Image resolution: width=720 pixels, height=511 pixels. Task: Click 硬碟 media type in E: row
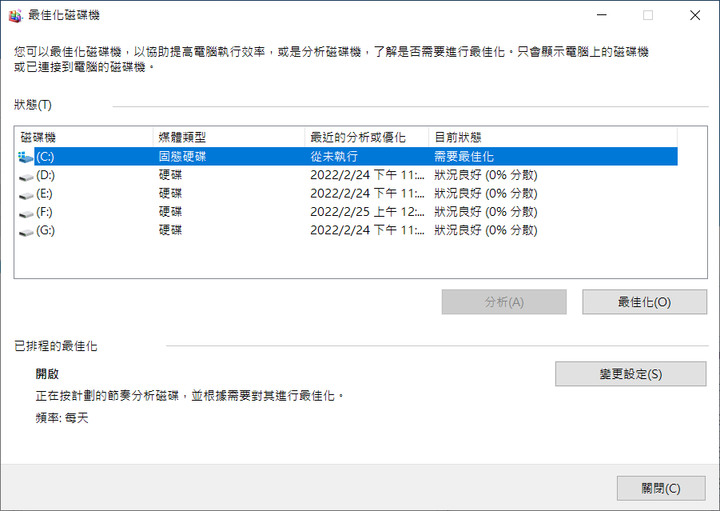coord(170,193)
